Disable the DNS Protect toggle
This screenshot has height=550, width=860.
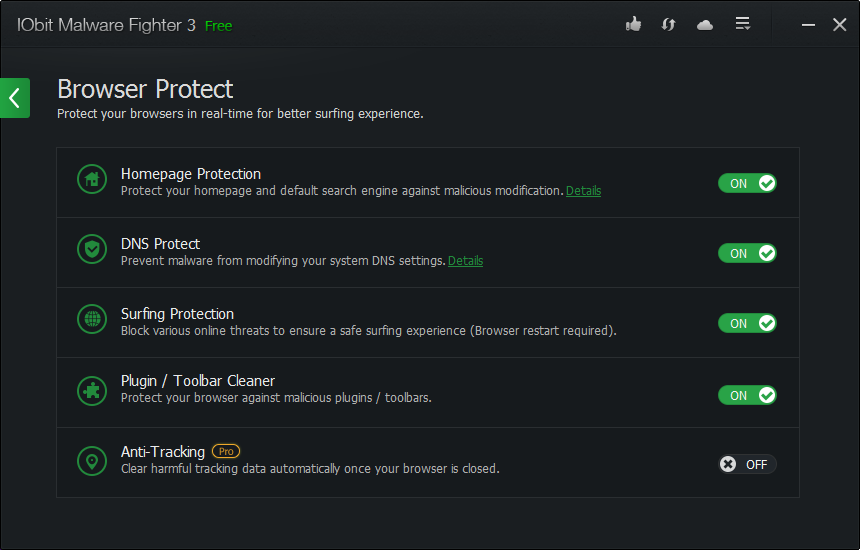[748, 253]
